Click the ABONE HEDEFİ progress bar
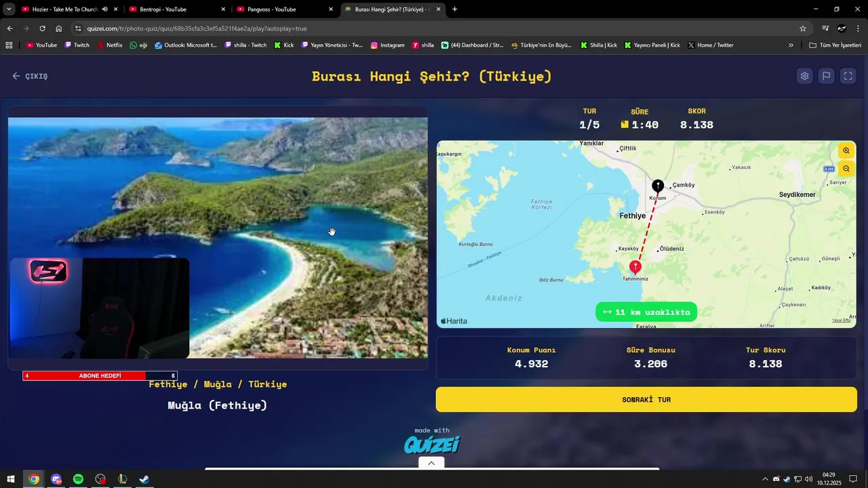868x488 pixels. click(x=100, y=375)
